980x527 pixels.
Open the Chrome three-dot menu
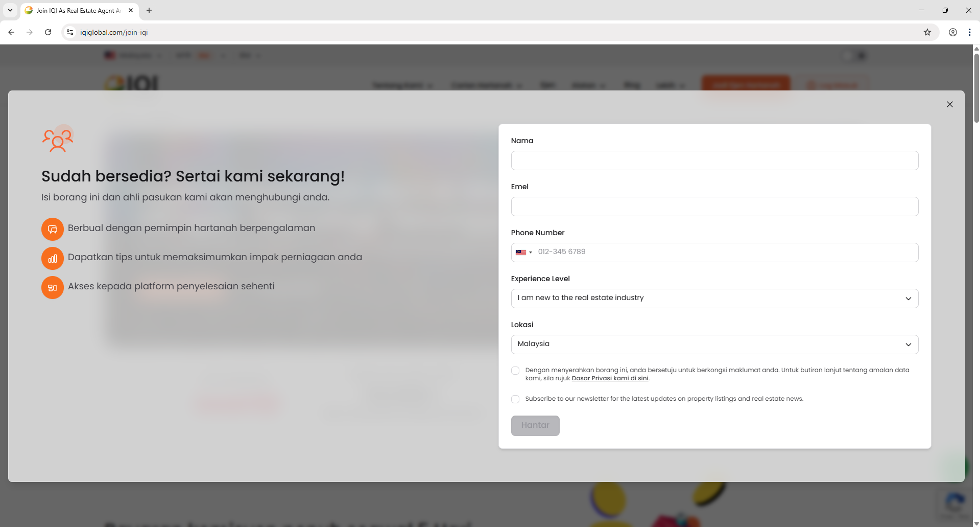pyautogui.click(x=969, y=32)
